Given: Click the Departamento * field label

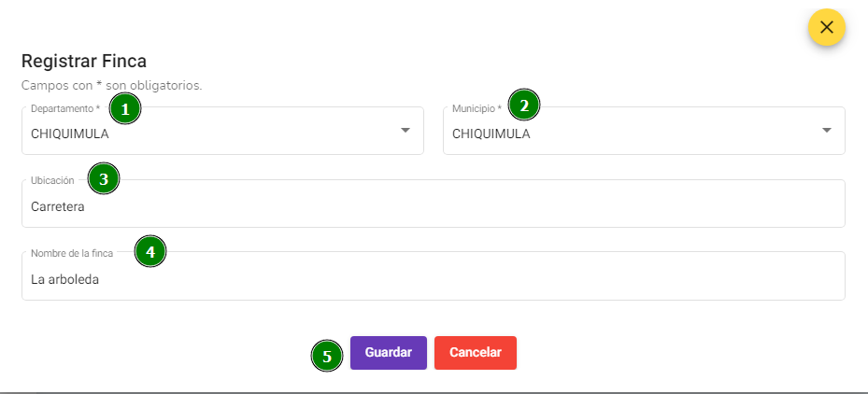Looking at the screenshot, I should tap(65, 108).
